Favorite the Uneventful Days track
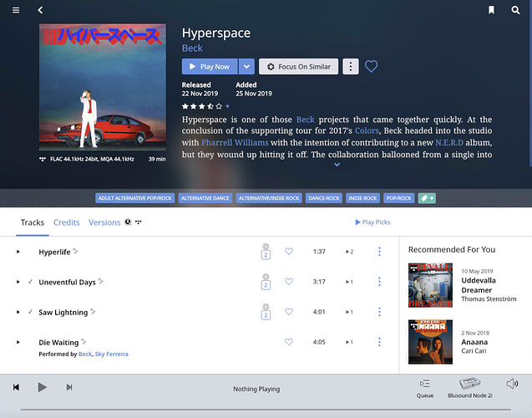Image resolution: width=532 pixels, height=418 pixels. tap(289, 282)
